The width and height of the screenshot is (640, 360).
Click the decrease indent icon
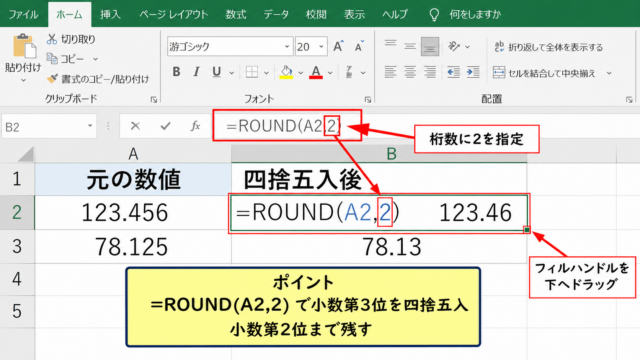pyautogui.click(x=453, y=72)
